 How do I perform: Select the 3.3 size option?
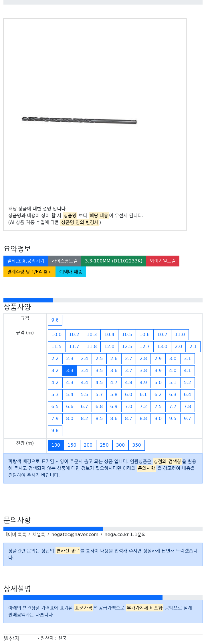click(70, 370)
